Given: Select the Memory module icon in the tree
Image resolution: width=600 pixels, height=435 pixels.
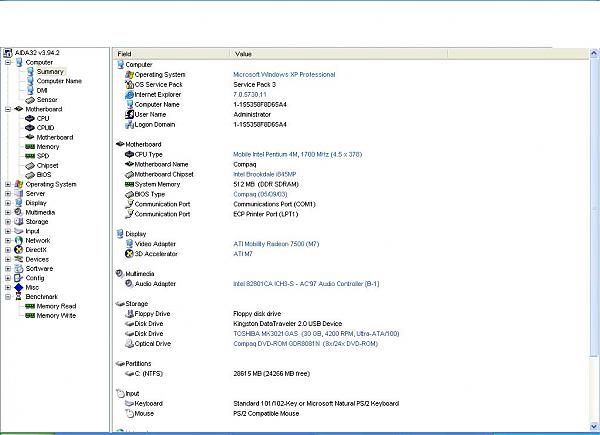Looking at the screenshot, I should point(30,147).
